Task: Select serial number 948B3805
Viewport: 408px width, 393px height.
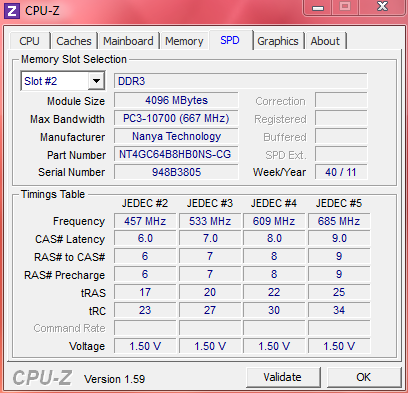Action: tap(176, 172)
